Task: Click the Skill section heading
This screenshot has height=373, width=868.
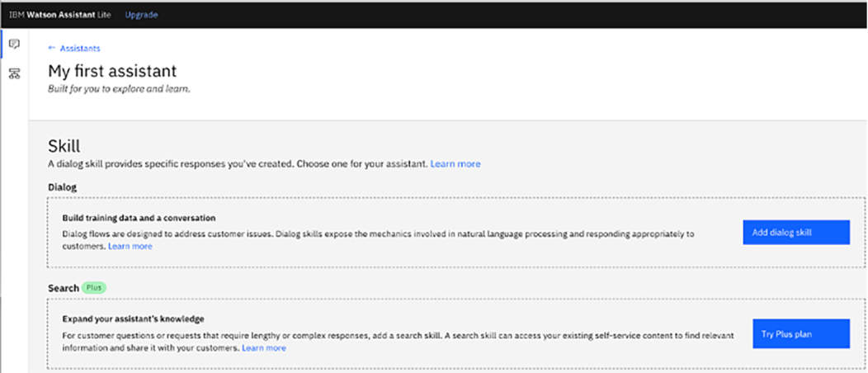Action: (64, 146)
